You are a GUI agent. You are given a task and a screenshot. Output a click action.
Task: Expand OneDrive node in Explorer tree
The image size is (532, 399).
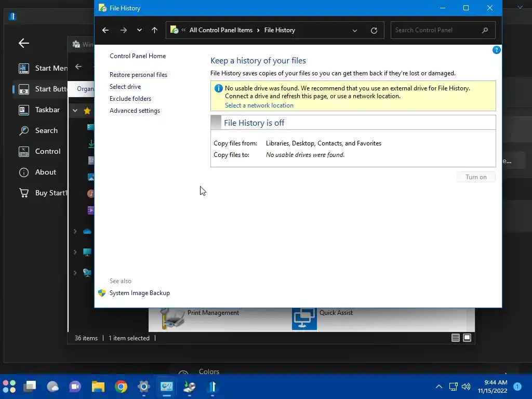[x=75, y=231]
